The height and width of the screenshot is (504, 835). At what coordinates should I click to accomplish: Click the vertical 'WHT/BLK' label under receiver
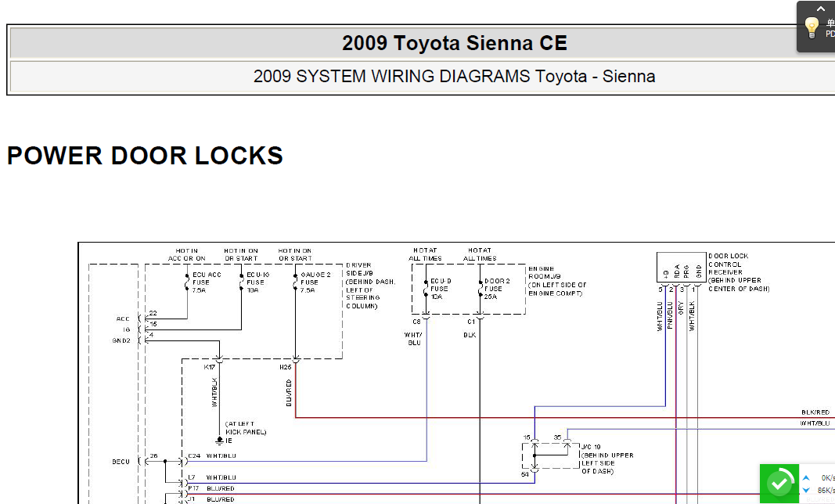(x=692, y=316)
